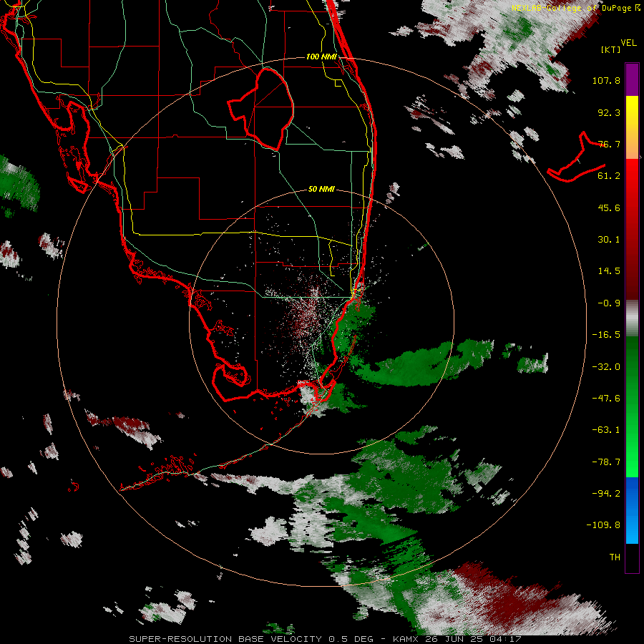Click the "-47.6" velocity value
This screenshot has height=644, width=644.
[606, 399]
